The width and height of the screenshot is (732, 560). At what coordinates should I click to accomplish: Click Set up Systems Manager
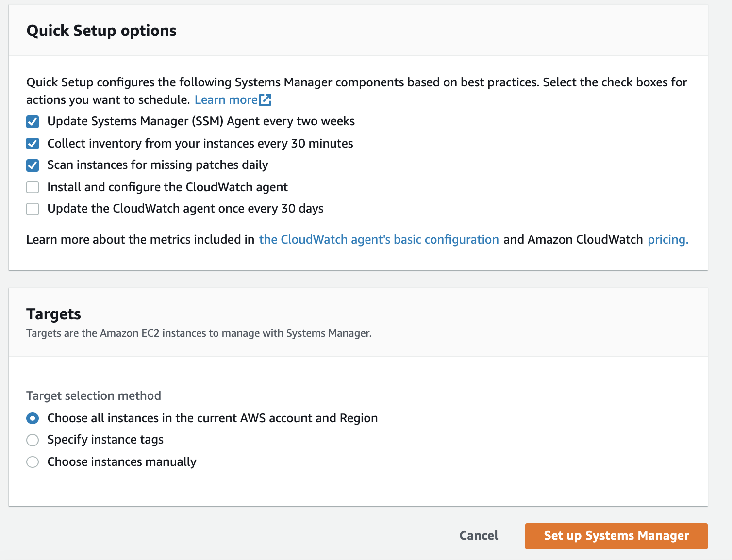[x=616, y=536]
